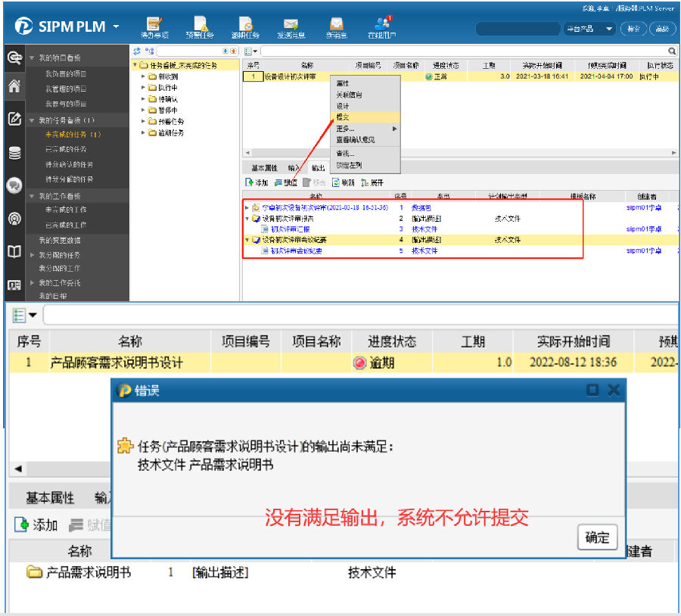Expand the 执行中 folder in task tree
The height and width of the screenshot is (616, 681).
coord(143,88)
